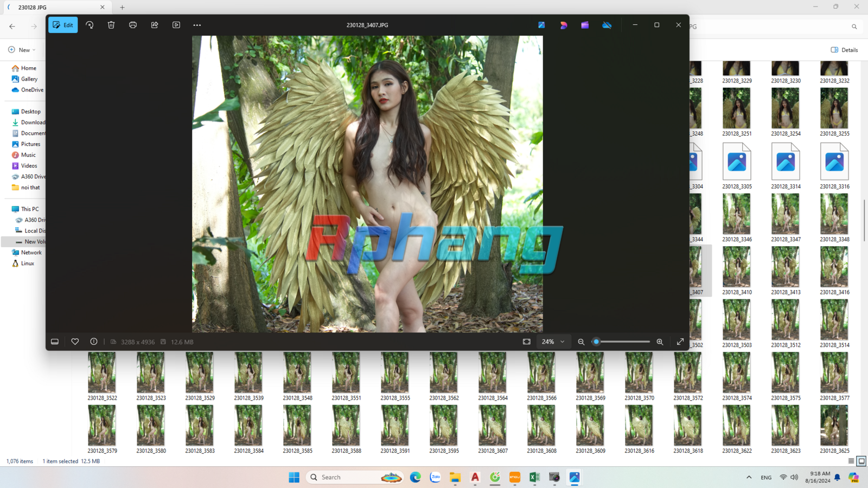
Task: Switch to large thumbnails view icon
Action: (x=861, y=461)
